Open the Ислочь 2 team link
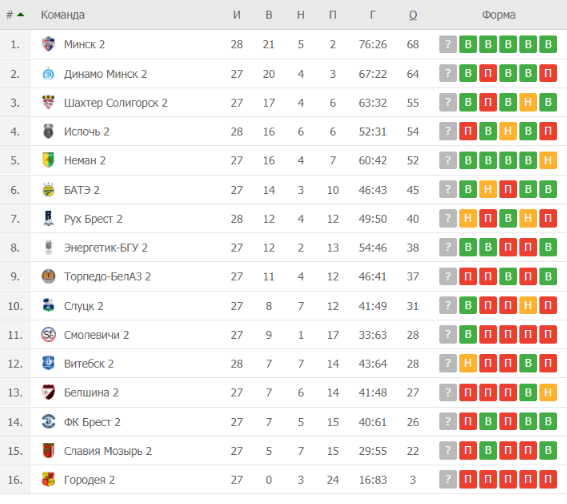Screen dimensions: 567x504 pyautogui.click(x=86, y=132)
